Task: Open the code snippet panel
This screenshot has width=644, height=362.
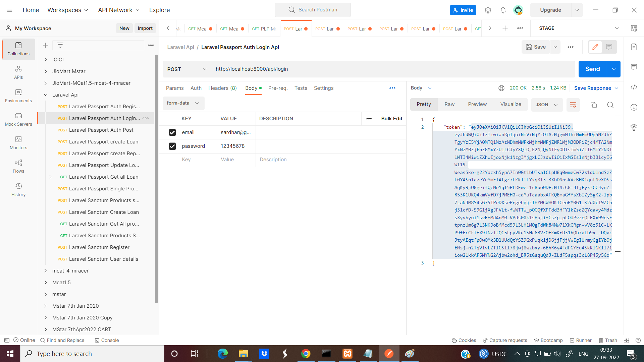Action: 634,87
